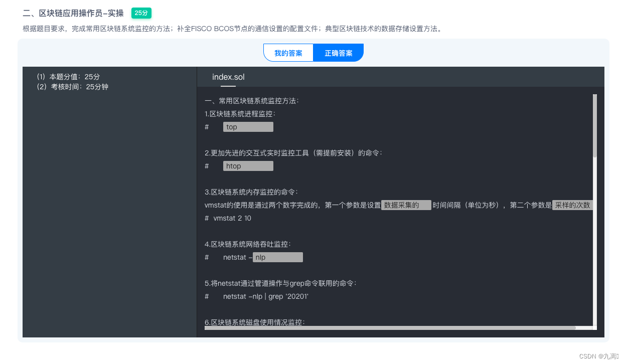Click the horizontal scrollbar under the code
Viewport: 626px width, 364px height.
pyautogui.click(x=390, y=328)
